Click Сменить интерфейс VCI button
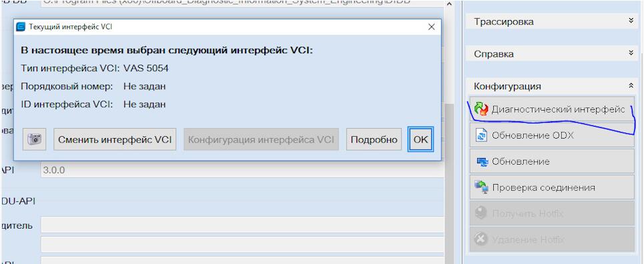The width and height of the screenshot is (644, 264). point(115,139)
